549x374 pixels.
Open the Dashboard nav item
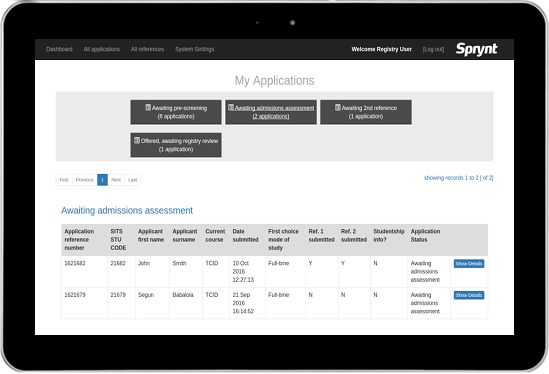tap(59, 49)
